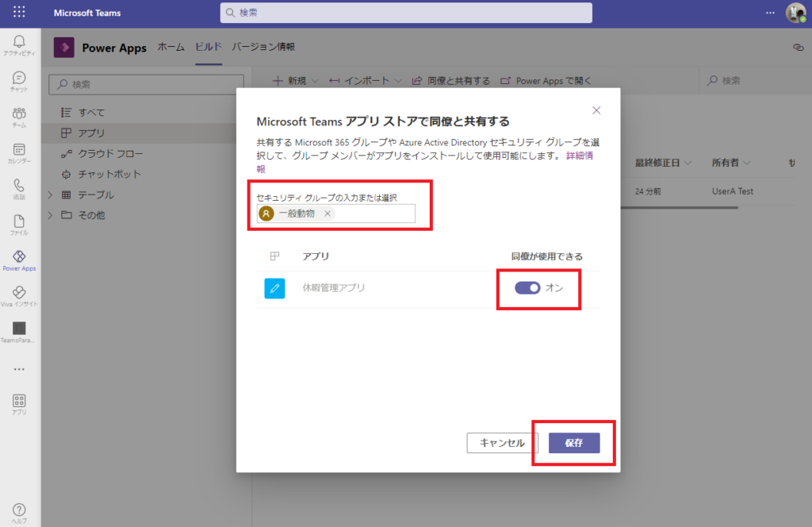This screenshot has width=812, height=527.
Task: Expand the その他 tree node
Action: [50, 215]
